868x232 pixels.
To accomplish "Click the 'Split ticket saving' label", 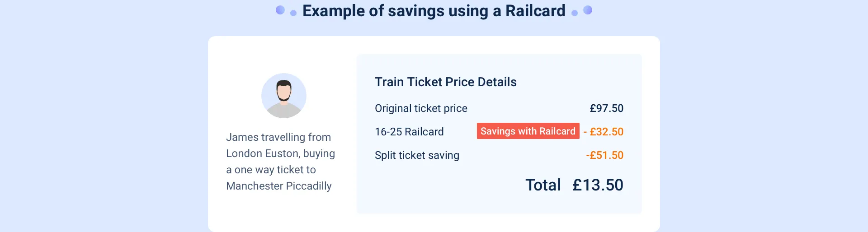I will coord(417,155).
